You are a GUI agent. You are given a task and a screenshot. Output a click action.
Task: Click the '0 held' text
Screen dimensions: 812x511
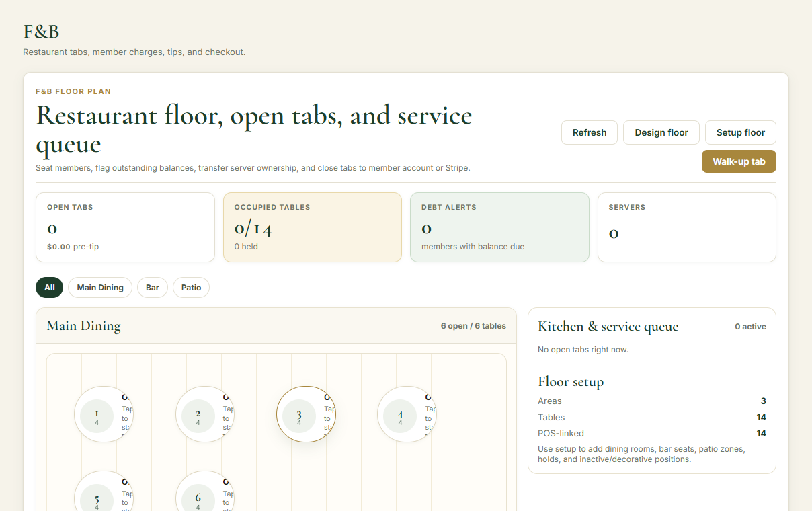point(246,247)
